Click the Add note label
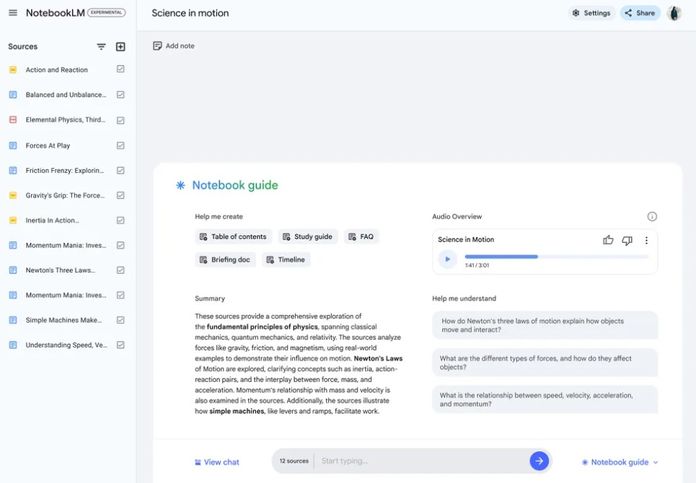 (x=180, y=46)
